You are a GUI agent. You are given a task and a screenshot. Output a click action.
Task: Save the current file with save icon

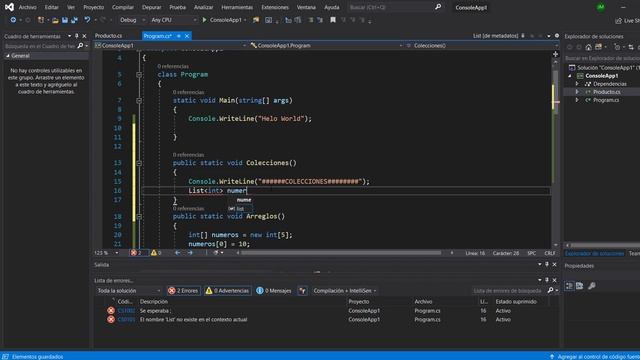point(64,20)
